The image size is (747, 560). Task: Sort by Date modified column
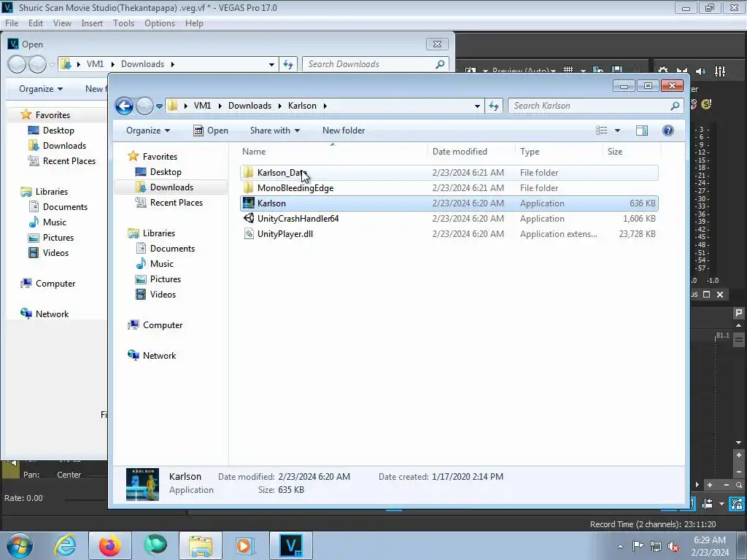(471, 152)
